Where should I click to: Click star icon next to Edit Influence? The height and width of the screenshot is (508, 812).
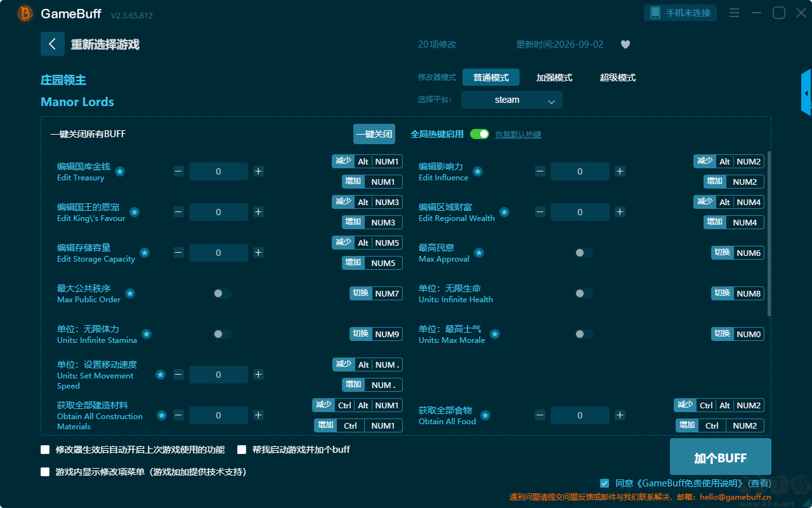coord(478,171)
